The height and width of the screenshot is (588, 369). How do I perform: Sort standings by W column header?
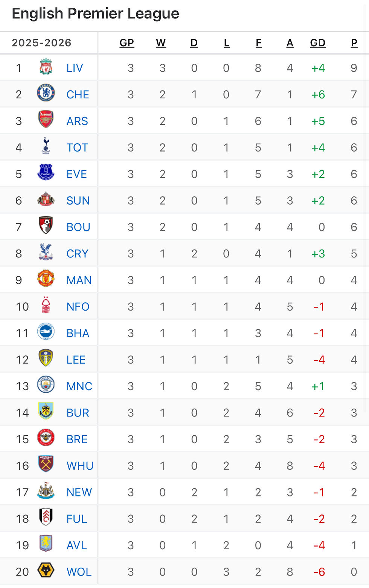click(161, 43)
